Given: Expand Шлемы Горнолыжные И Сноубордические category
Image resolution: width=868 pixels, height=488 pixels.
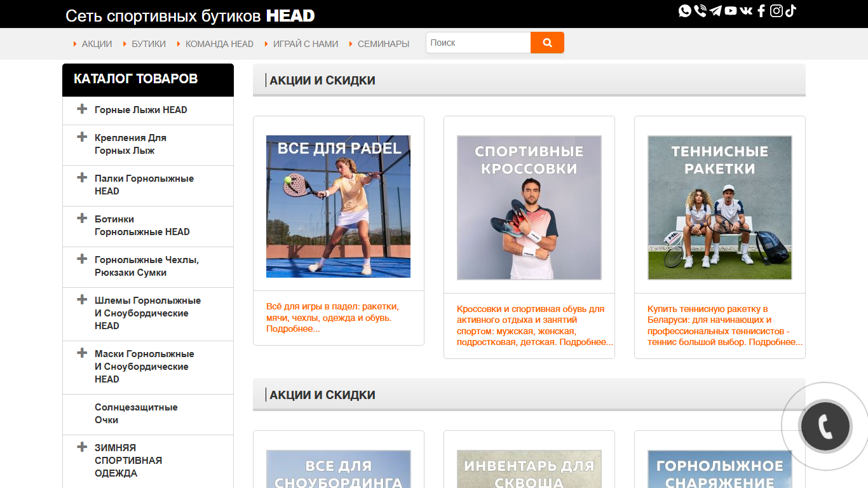Looking at the screenshot, I should [82, 299].
